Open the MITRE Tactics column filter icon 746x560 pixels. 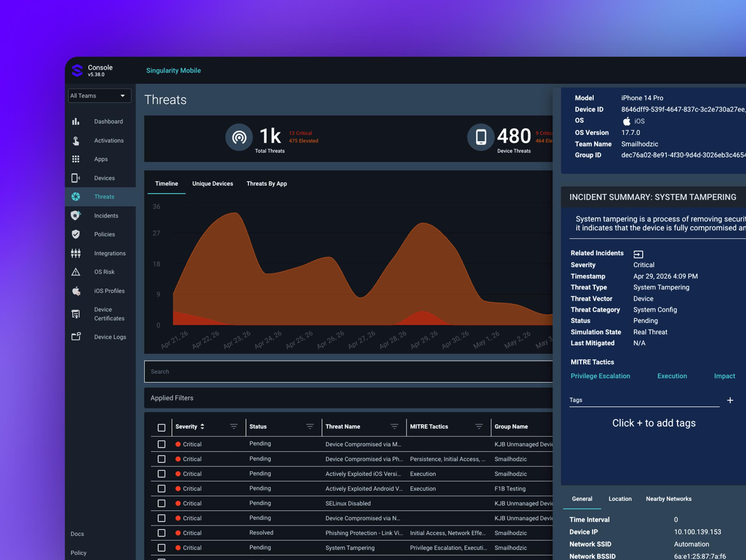(479, 427)
